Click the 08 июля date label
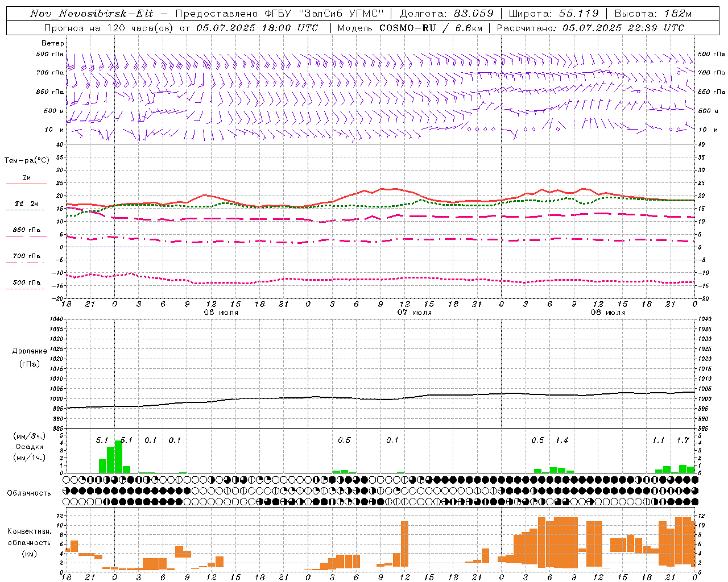 click(608, 313)
